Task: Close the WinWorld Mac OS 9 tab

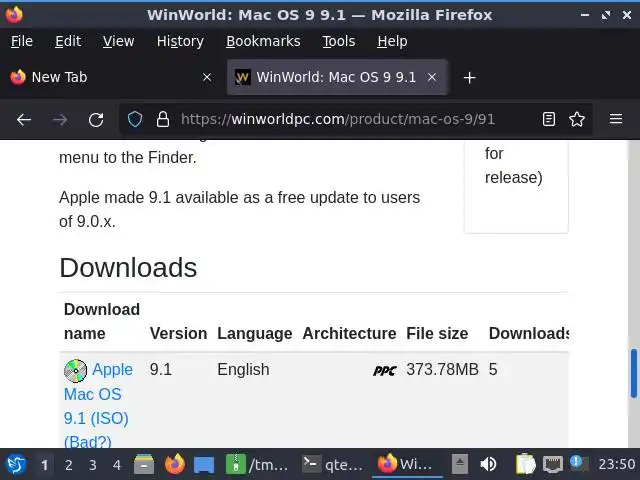Action: click(x=432, y=77)
